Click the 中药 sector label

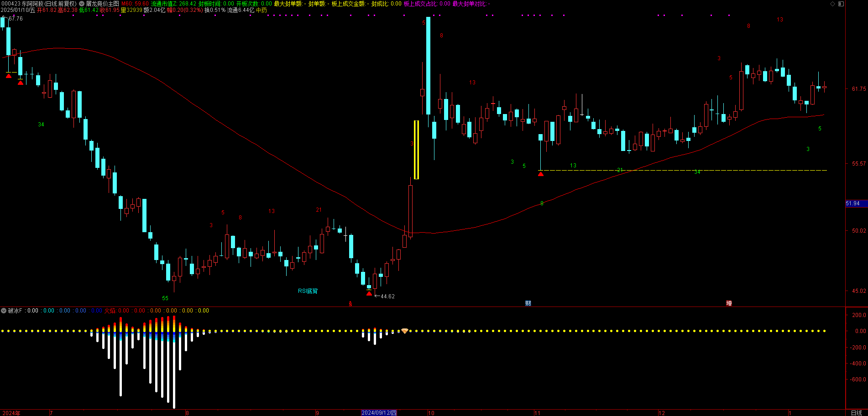point(261,10)
